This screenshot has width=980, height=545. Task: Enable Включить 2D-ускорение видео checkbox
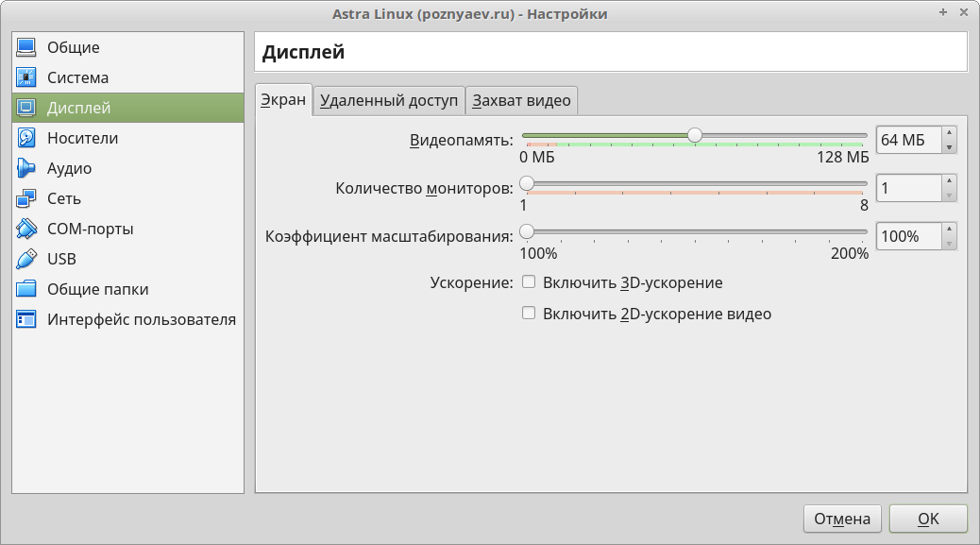pos(529,314)
